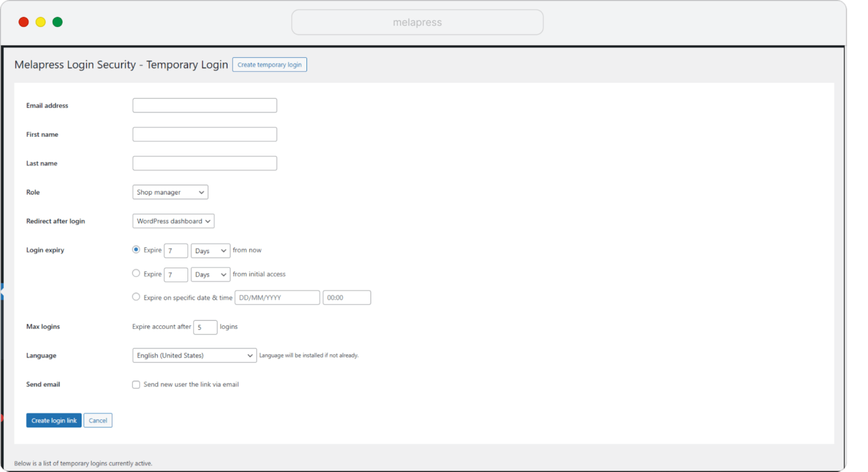
Task: Click the Redirect after login label
Action: coord(56,221)
